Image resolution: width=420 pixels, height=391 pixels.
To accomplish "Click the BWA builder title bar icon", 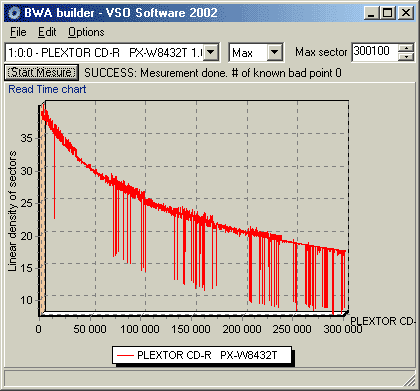I will [x=14, y=13].
